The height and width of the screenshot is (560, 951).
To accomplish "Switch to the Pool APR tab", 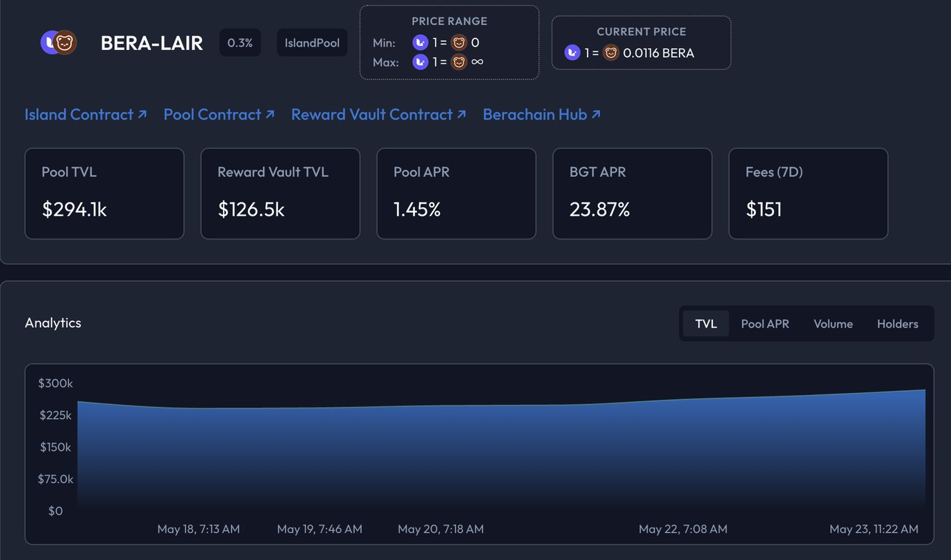I will [x=765, y=323].
